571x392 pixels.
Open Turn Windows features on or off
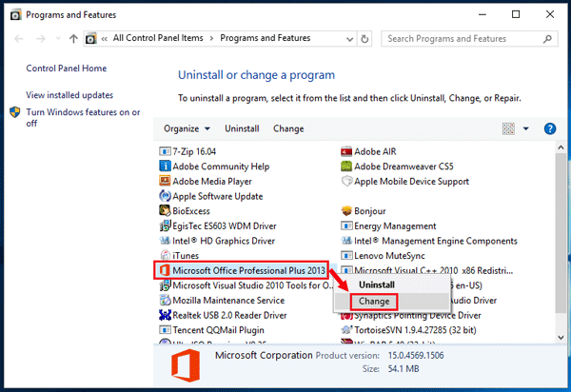[83, 117]
